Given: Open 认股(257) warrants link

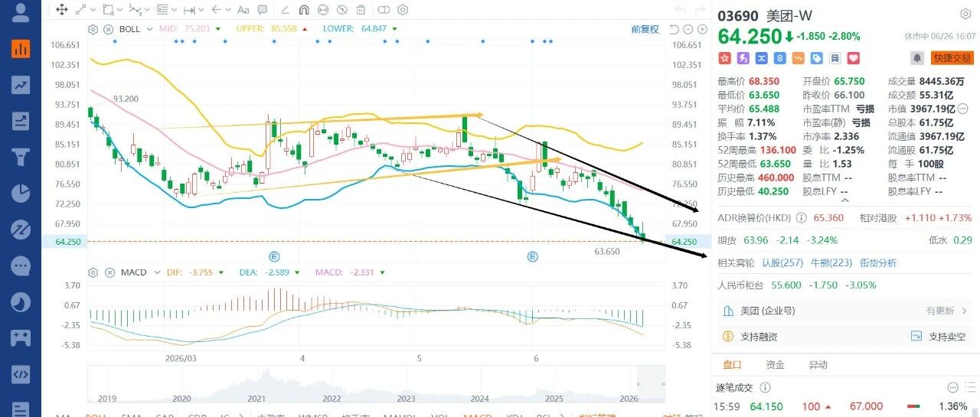Looking at the screenshot, I should tap(782, 262).
